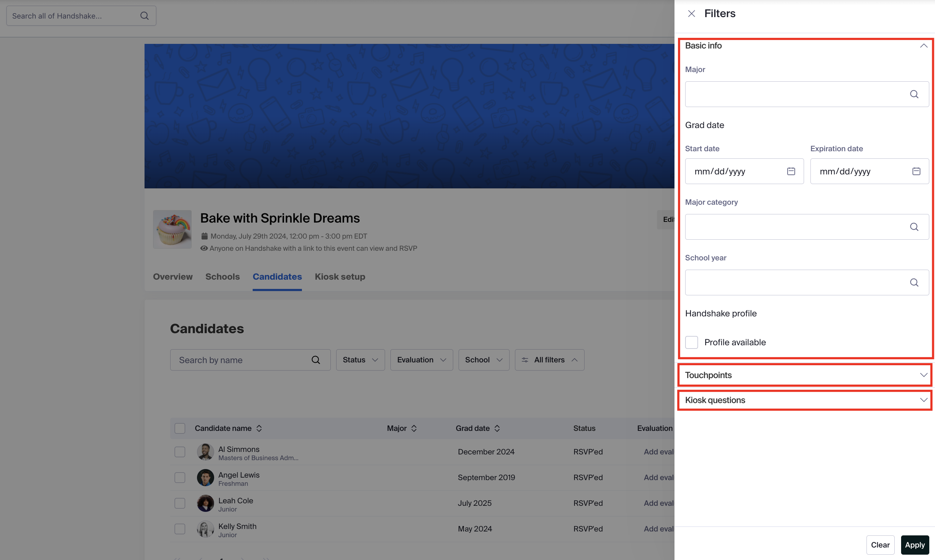
Task: Click the Clear filters button
Action: click(880, 545)
